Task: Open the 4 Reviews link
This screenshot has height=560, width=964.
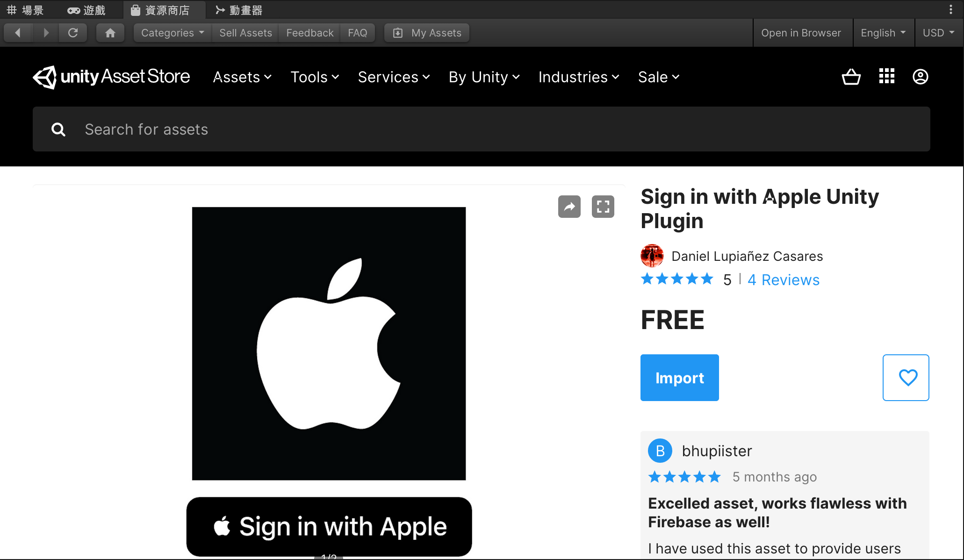Action: tap(783, 280)
